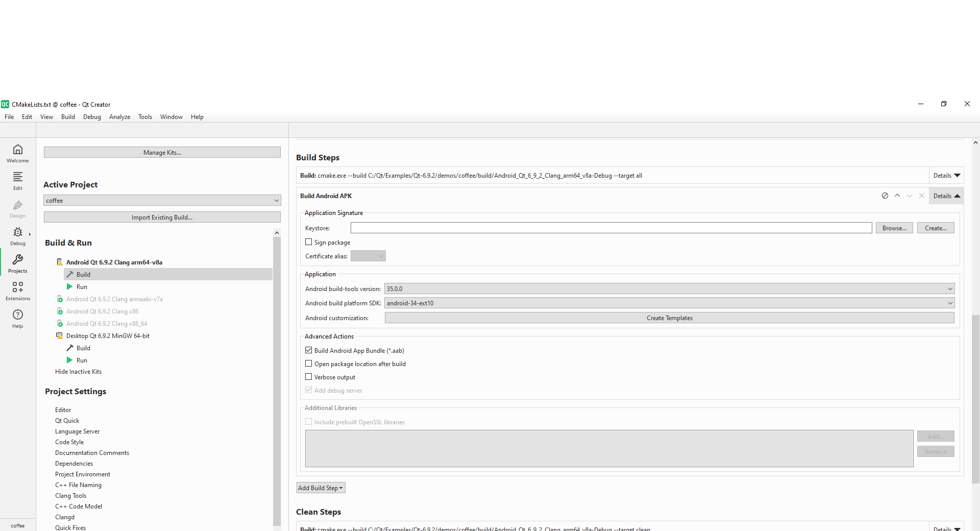This screenshot has width=980, height=531.
Task: Open the Language Server project settings
Action: (77, 431)
